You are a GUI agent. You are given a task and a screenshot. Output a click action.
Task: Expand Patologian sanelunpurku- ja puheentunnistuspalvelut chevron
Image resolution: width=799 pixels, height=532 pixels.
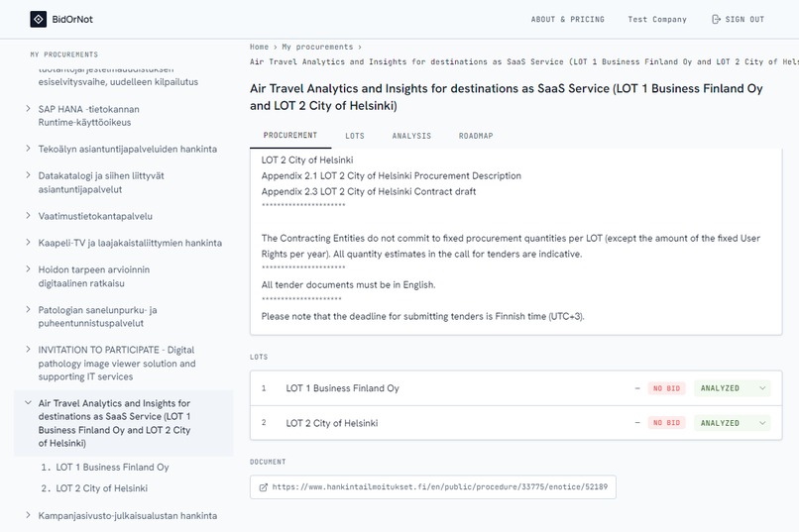[x=28, y=309]
